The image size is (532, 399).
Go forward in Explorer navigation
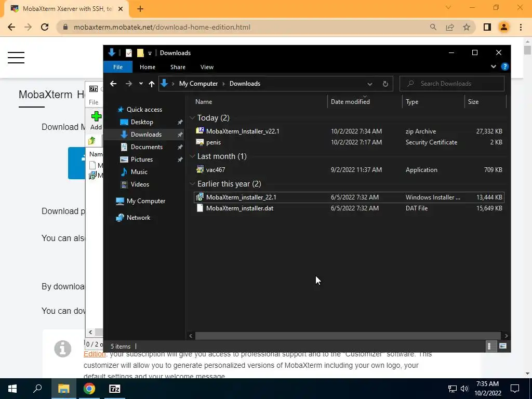tap(129, 84)
